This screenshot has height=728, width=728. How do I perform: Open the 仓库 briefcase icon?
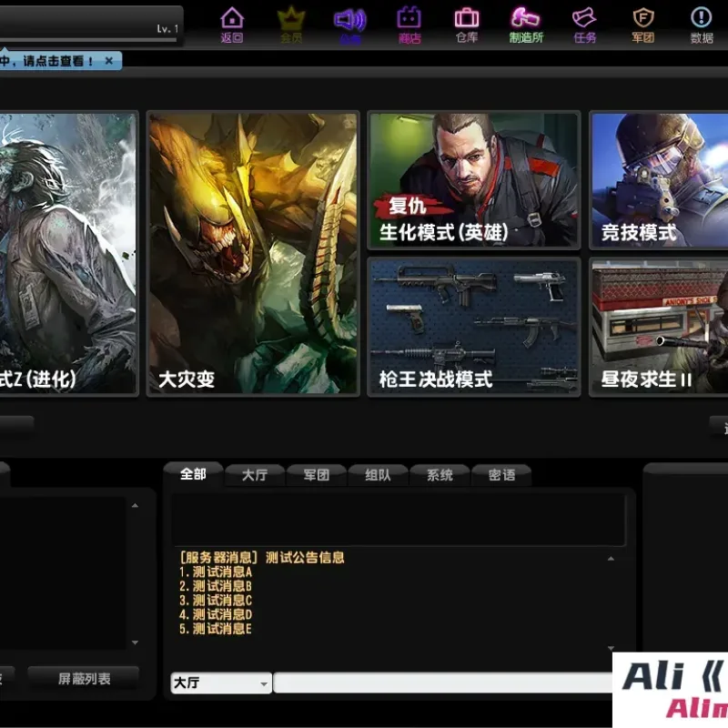467,25
